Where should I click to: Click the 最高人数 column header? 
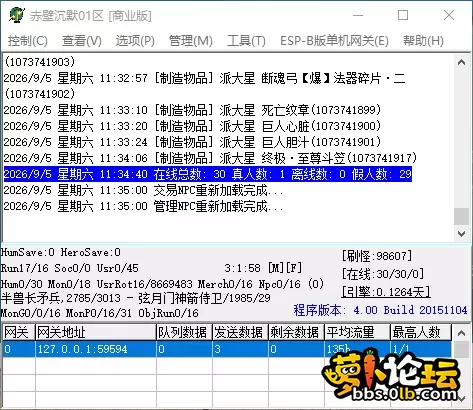pos(421,332)
